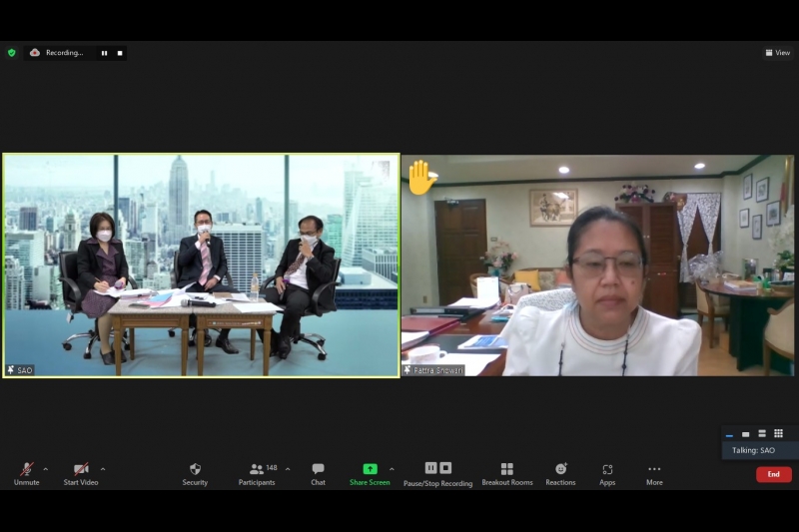Open the More menu

[x=654, y=473]
